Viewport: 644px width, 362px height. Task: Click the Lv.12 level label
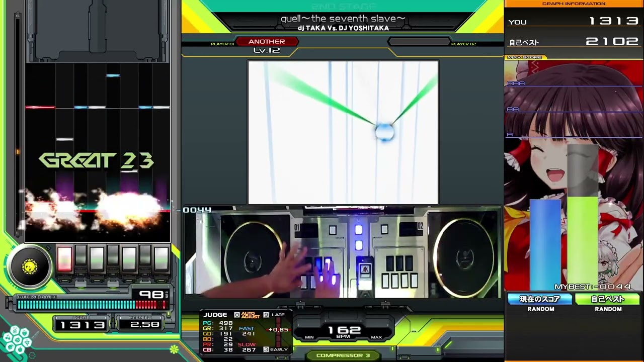coord(267,50)
